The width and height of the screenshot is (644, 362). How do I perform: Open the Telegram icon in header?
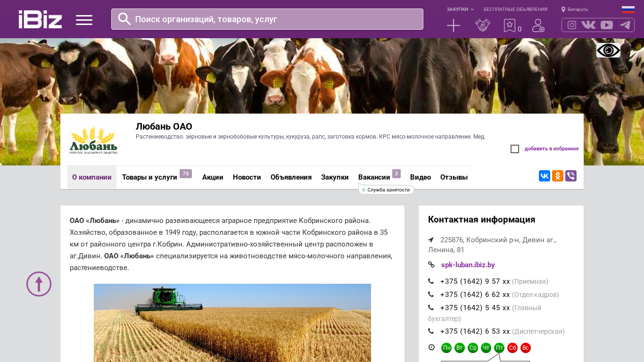click(x=625, y=25)
